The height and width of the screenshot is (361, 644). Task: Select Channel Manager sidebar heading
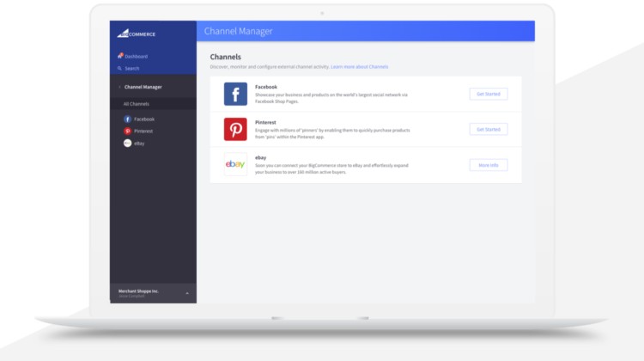tap(143, 87)
